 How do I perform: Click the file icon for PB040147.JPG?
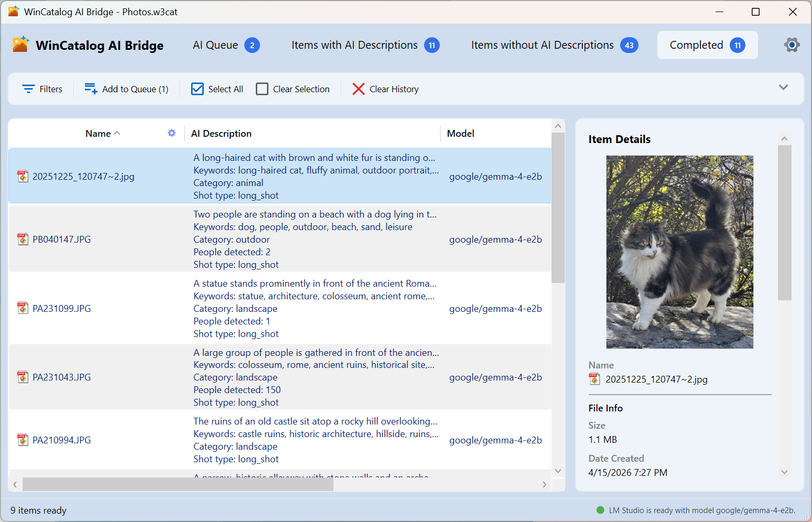[x=23, y=240]
